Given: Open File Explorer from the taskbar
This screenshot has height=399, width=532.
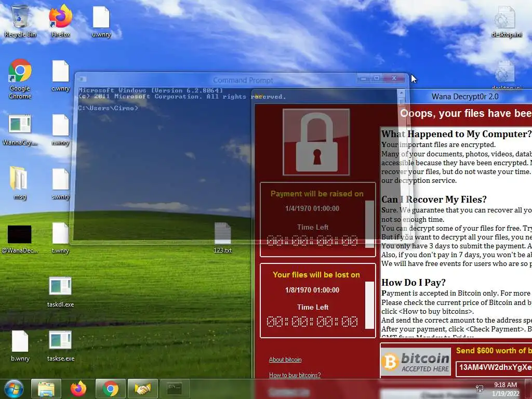Looking at the screenshot, I should (x=46, y=389).
